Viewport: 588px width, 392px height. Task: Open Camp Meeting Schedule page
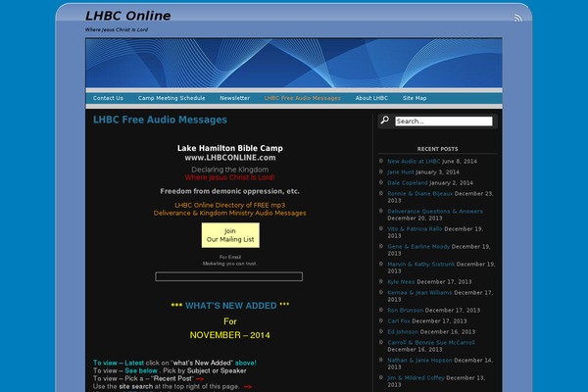(x=171, y=98)
